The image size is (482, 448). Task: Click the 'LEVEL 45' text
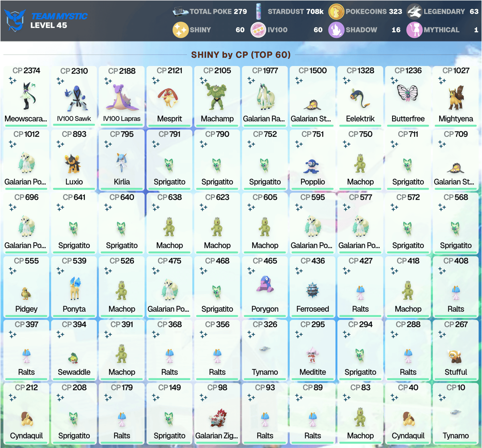click(x=49, y=25)
